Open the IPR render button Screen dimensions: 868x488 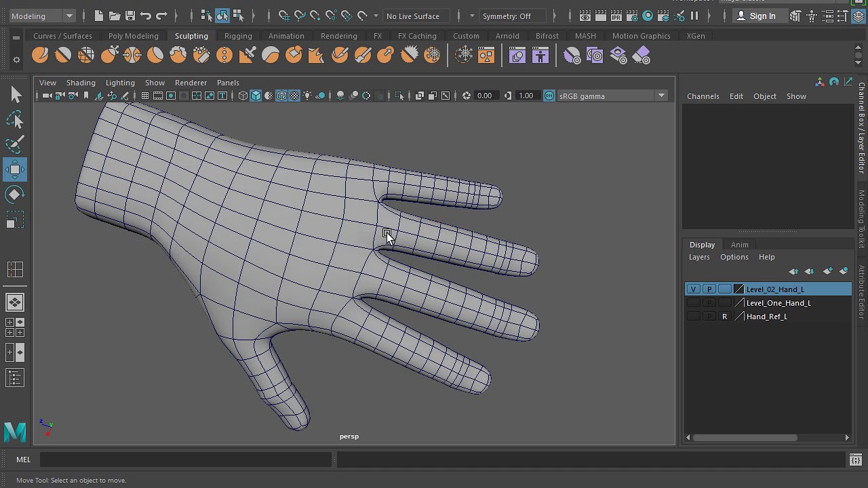(616, 16)
